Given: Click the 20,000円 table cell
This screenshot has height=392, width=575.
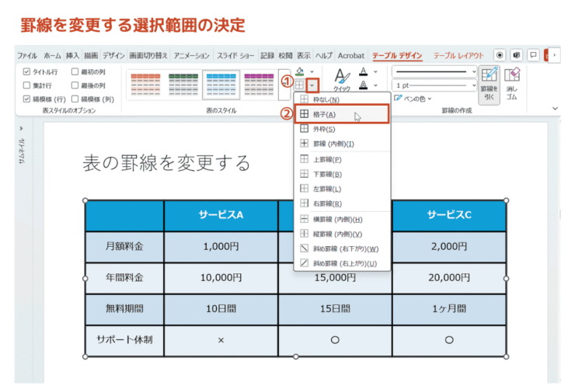Looking at the screenshot, I should pyautogui.click(x=449, y=278).
